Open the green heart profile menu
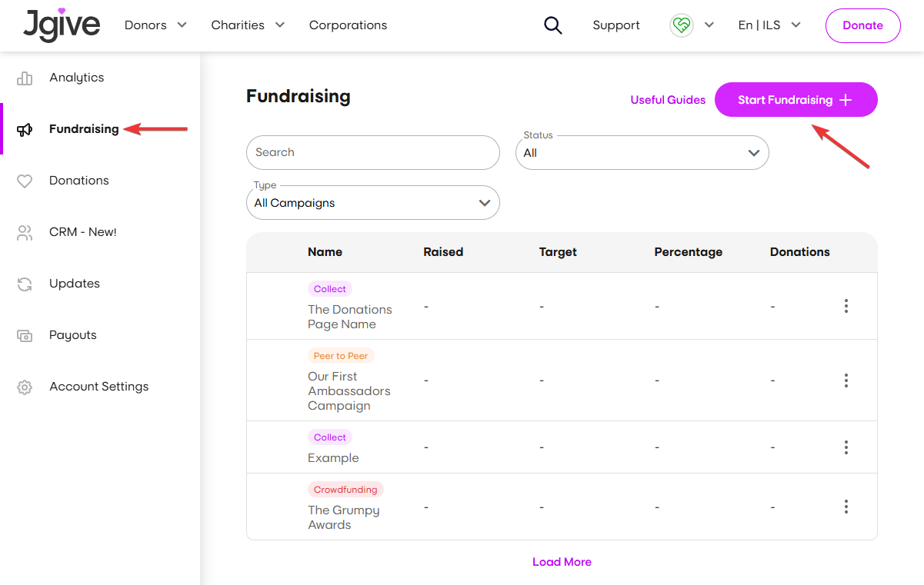 click(x=692, y=25)
